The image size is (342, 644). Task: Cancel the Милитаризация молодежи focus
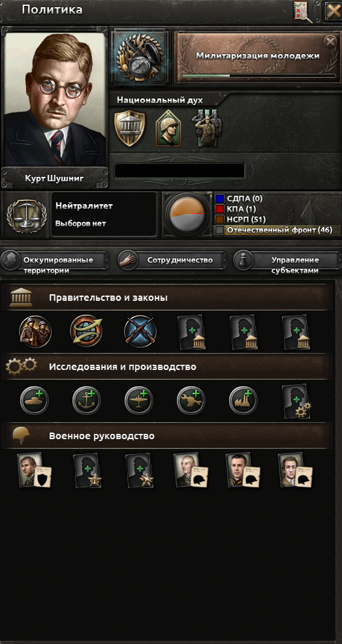coord(330,42)
